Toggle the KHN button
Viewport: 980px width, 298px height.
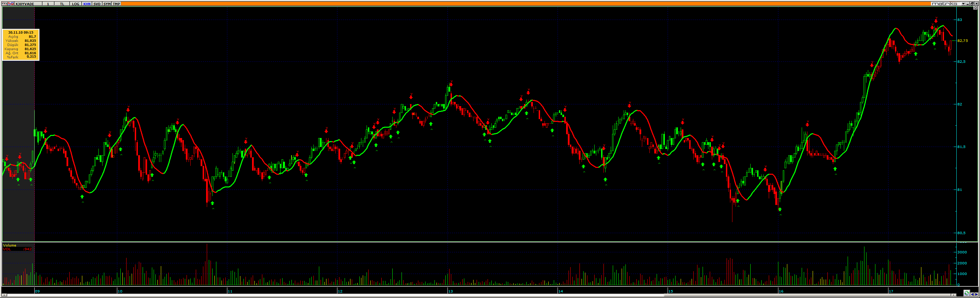87,4
